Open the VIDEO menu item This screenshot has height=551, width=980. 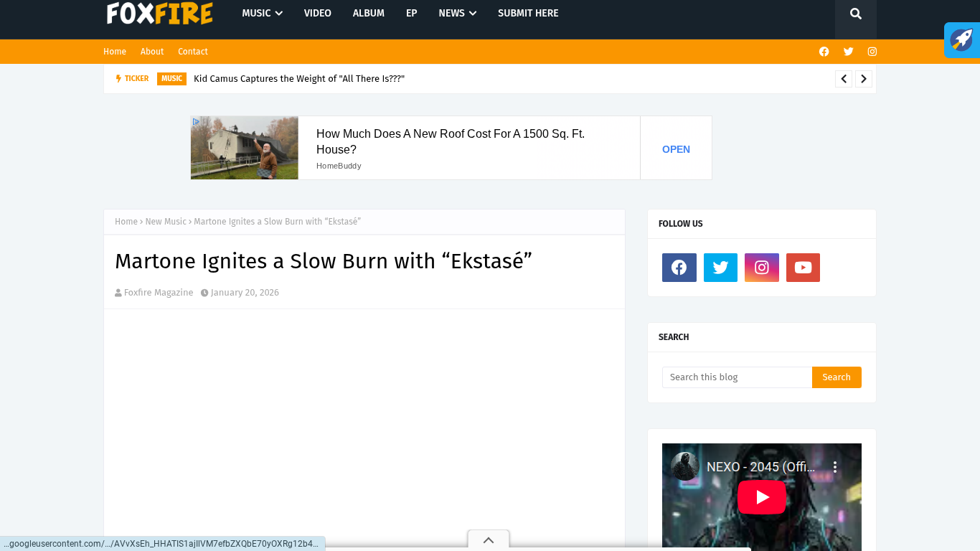[x=317, y=14]
